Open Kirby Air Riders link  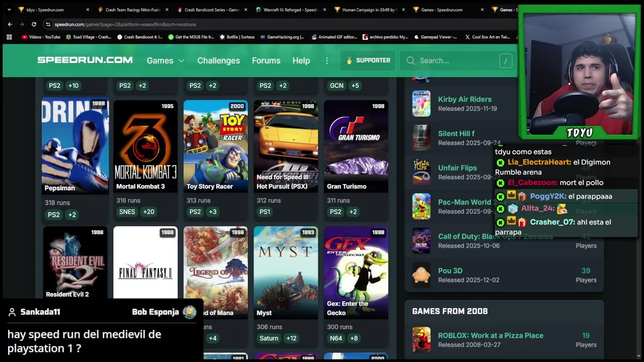pyautogui.click(x=464, y=100)
